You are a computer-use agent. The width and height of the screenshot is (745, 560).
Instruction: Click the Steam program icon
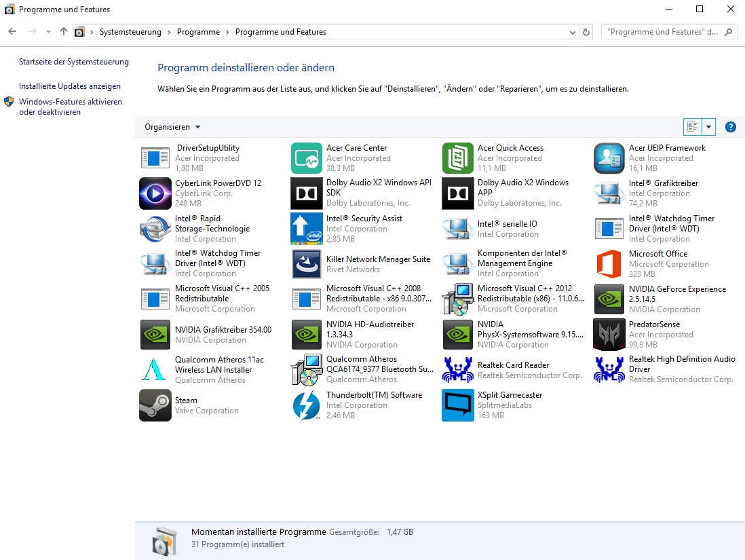[x=155, y=405]
